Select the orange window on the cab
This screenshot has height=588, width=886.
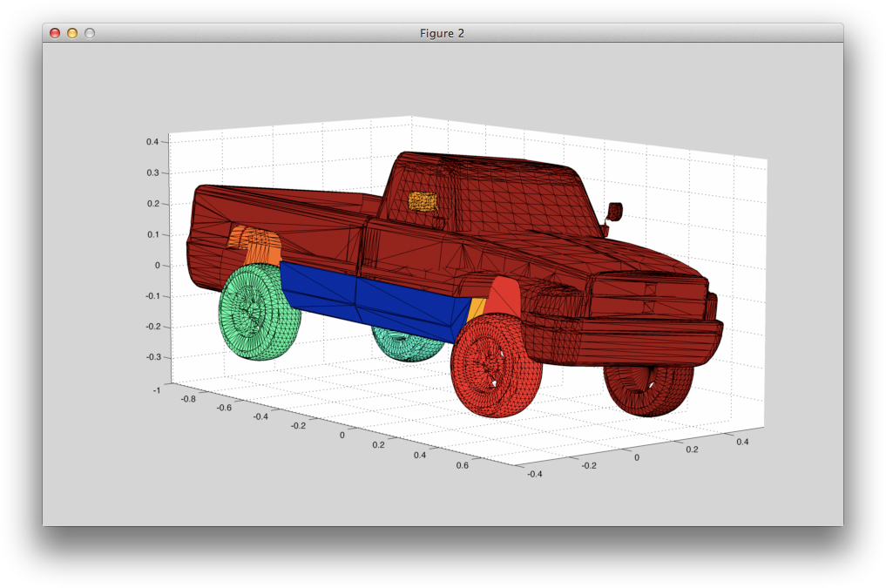[423, 201]
